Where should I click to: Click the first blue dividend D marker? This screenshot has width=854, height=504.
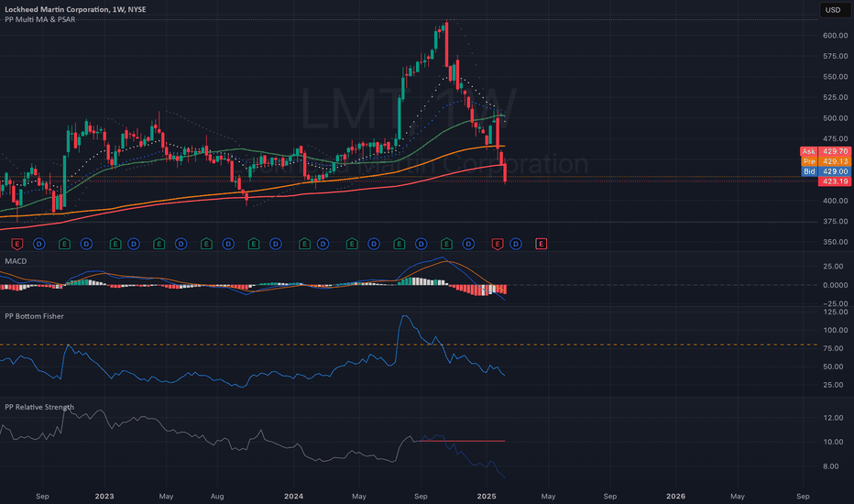(x=38, y=244)
